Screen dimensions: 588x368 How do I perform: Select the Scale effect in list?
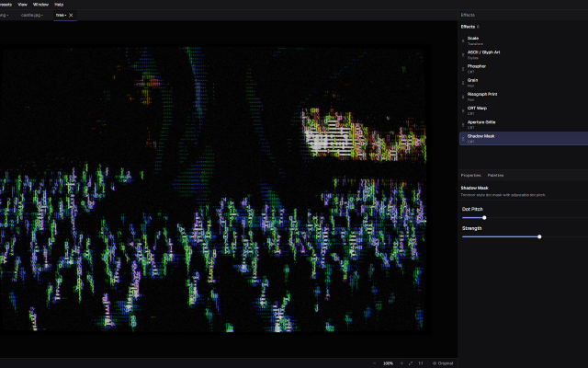point(524,40)
